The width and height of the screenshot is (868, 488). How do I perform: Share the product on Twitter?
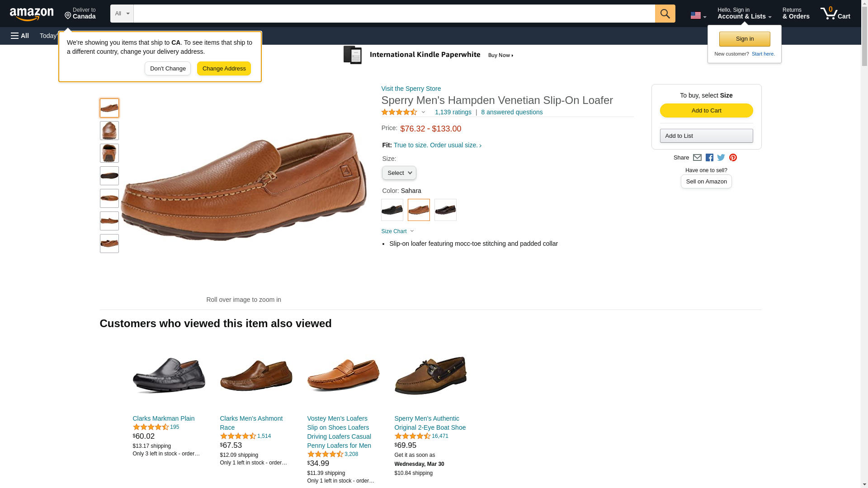click(x=721, y=158)
